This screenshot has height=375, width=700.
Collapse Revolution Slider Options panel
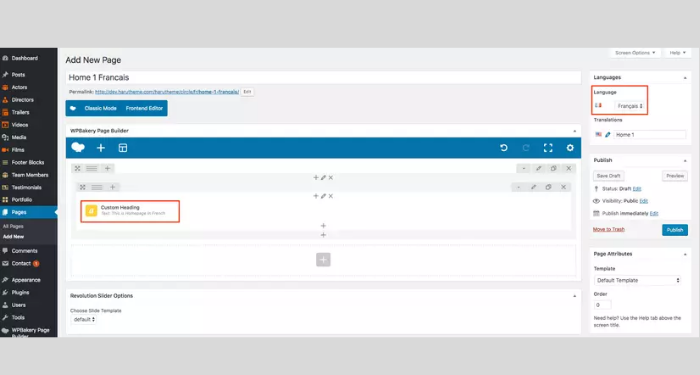[x=575, y=296]
